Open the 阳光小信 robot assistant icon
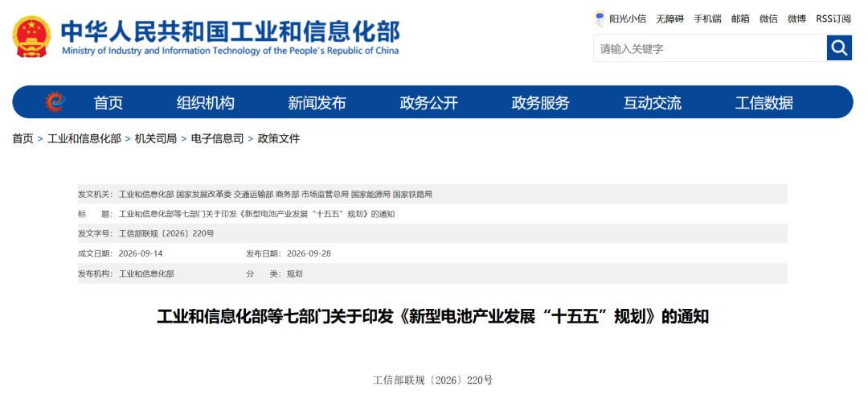 pyautogui.click(x=600, y=19)
